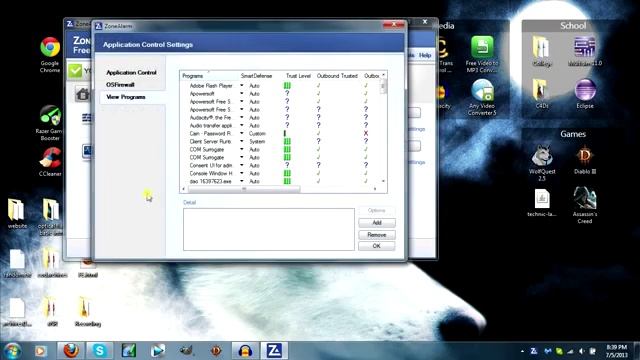Open the Audacity headphones taskbar icon
The width and height of the screenshot is (640, 360).
[x=245, y=351]
